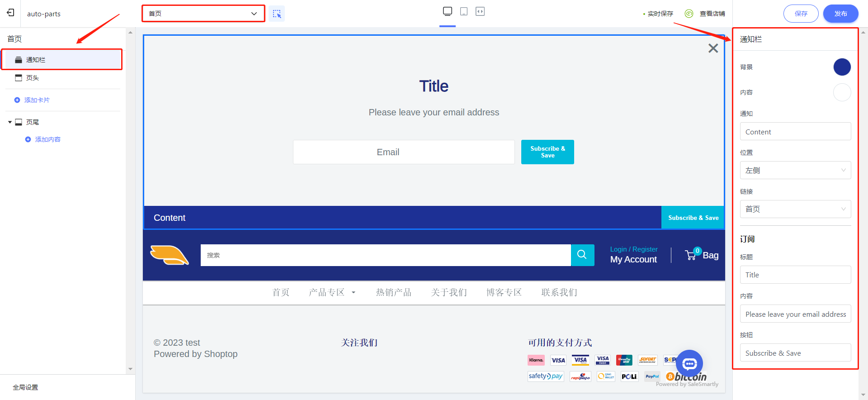Select 页头 in the sidebar
868x400 pixels.
click(33, 78)
